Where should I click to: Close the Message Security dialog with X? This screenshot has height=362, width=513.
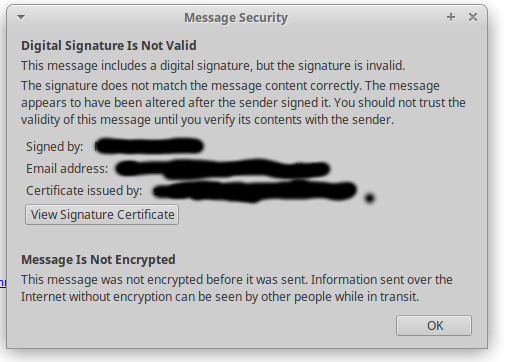(x=473, y=17)
